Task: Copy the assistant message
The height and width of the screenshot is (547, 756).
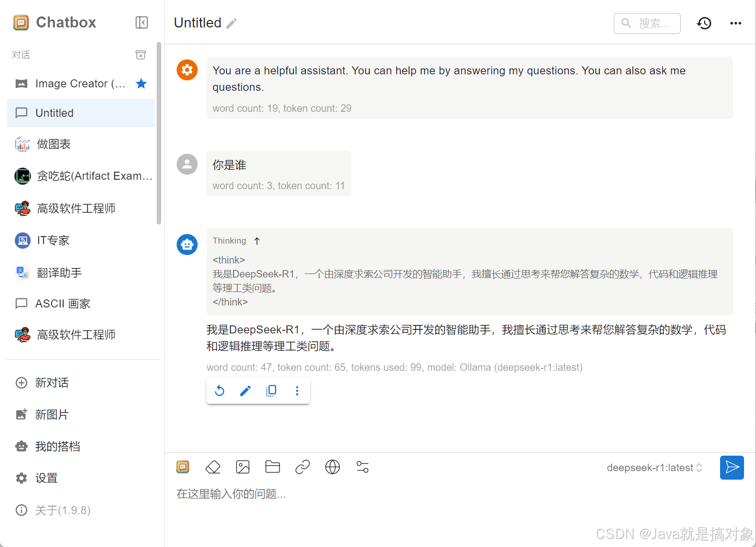Action: pos(271,391)
